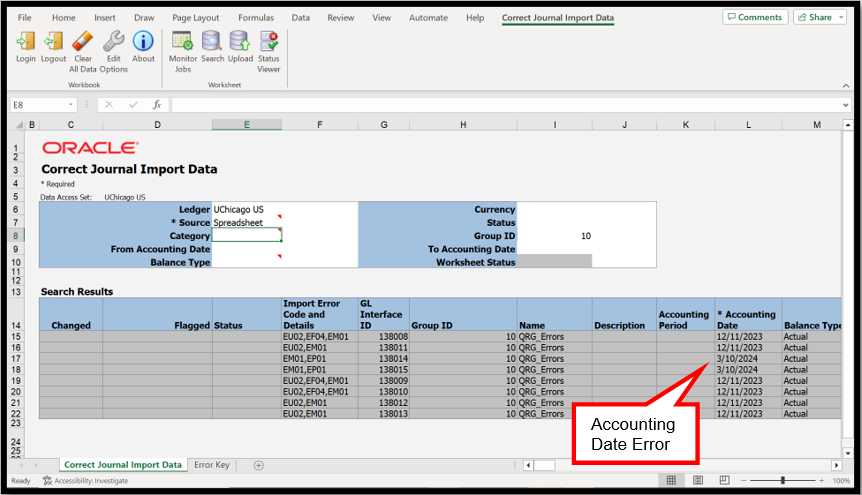The width and height of the screenshot is (862, 495).
Task: Click the empty Category input cell
Action: [246, 236]
